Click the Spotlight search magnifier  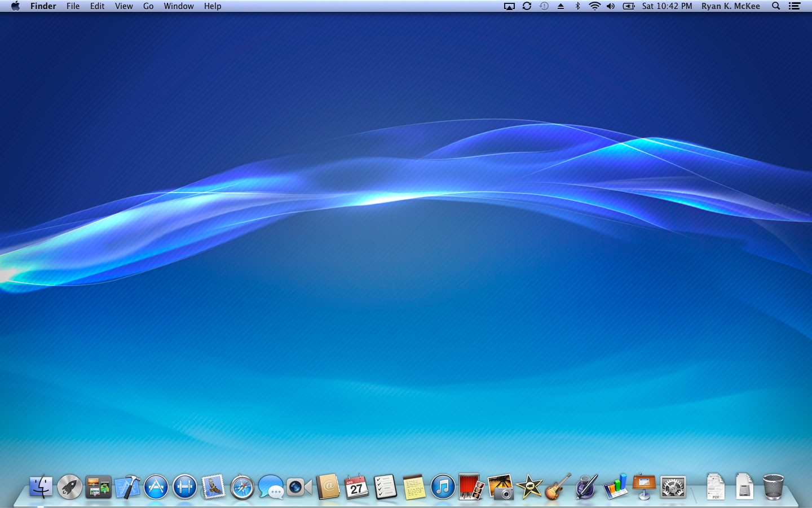click(x=776, y=6)
